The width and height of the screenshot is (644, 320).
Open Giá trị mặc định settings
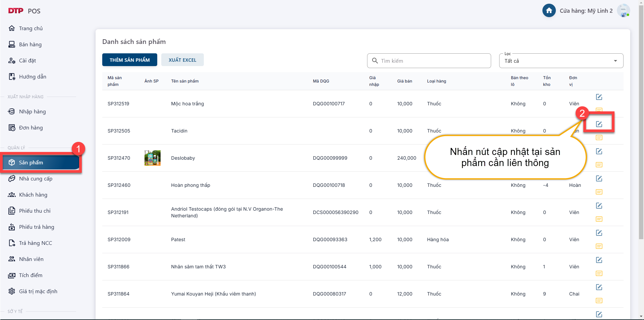point(38,291)
